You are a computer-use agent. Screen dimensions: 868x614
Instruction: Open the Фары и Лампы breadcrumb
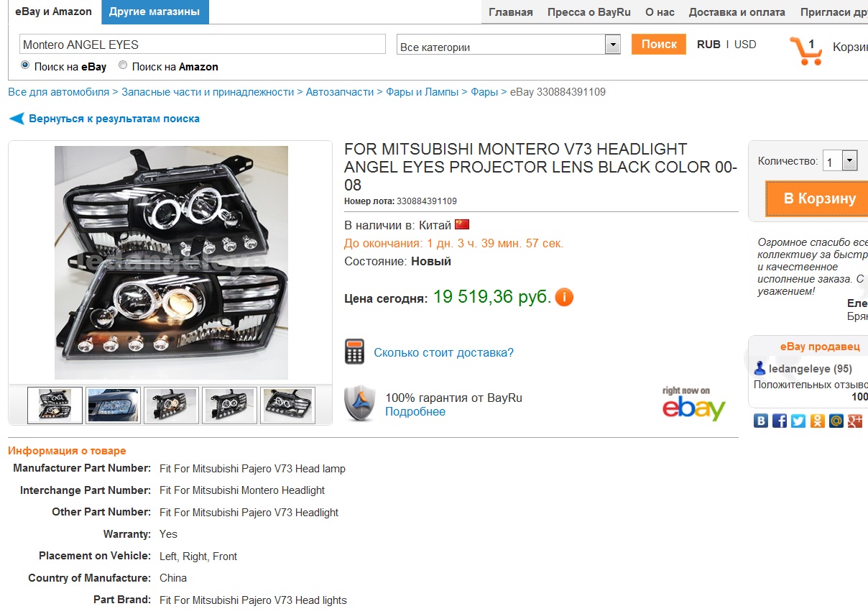pyautogui.click(x=423, y=92)
